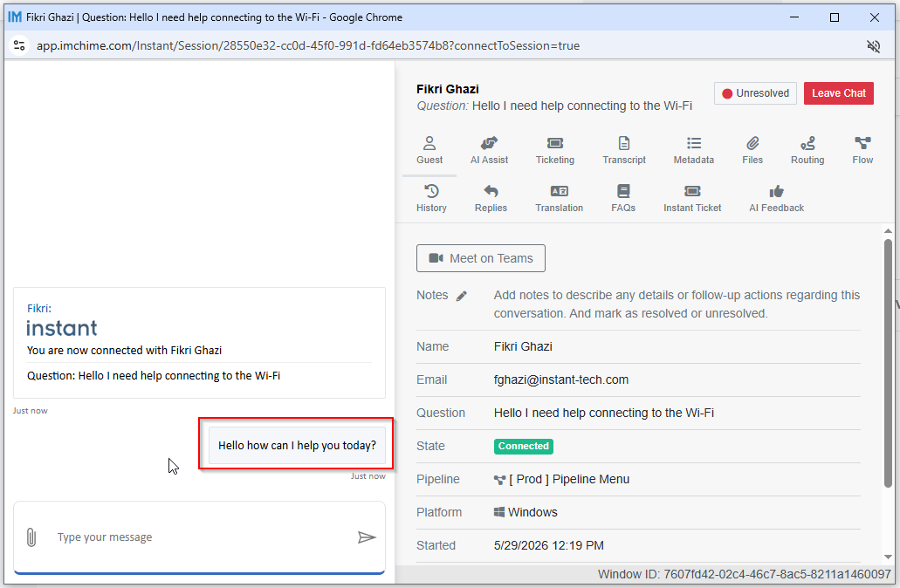Open the Guest tab

coord(429,151)
